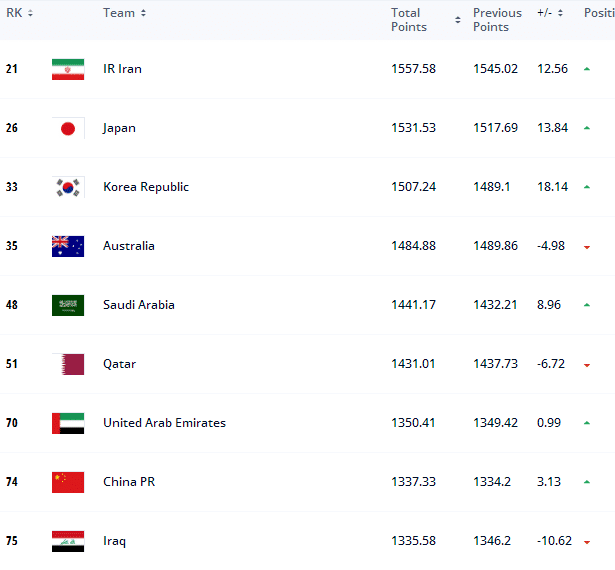Click the Saudi Arabia flag icon
The width and height of the screenshot is (615, 570).
(68, 305)
